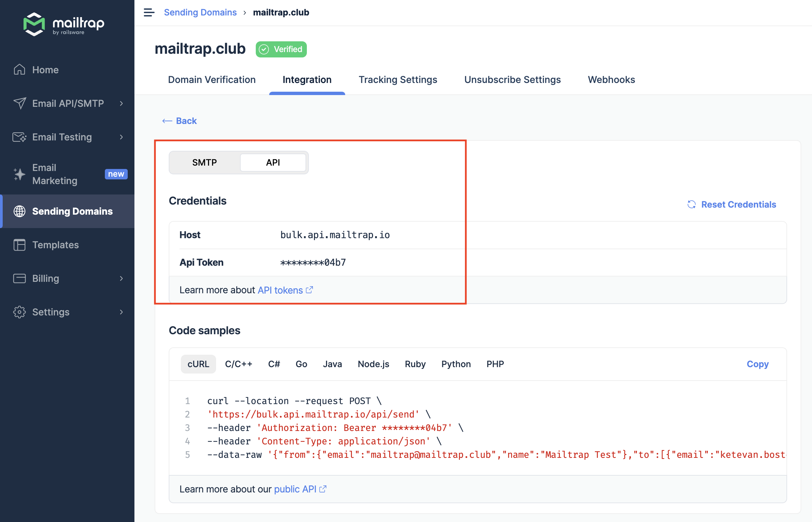Screen dimensions: 812x522
Task: Click the Verified badge beside mailtrap.club
Action: coord(281,49)
